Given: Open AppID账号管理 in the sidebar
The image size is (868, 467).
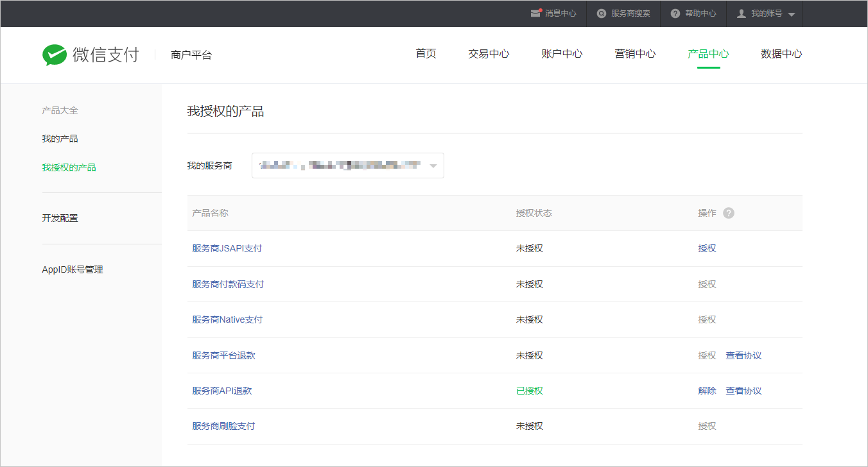Looking at the screenshot, I should click(x=72, y=269).
